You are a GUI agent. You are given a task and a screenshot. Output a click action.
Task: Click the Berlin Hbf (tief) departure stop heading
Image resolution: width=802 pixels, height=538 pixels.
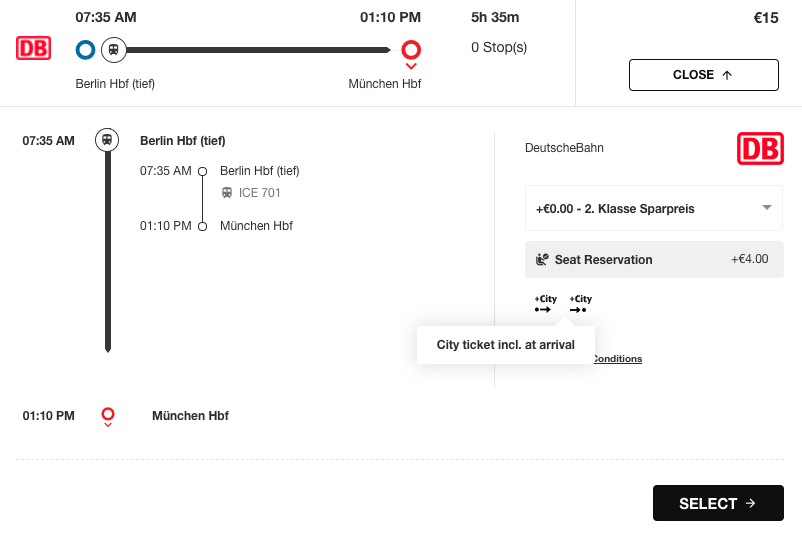tap(183, 141)
